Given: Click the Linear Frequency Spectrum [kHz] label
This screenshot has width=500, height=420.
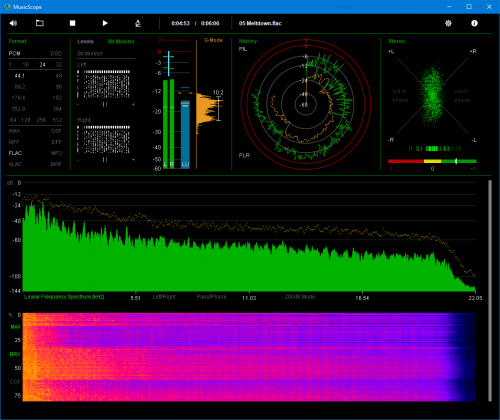Looking at the screenshot, I should (x=64, y=297).
